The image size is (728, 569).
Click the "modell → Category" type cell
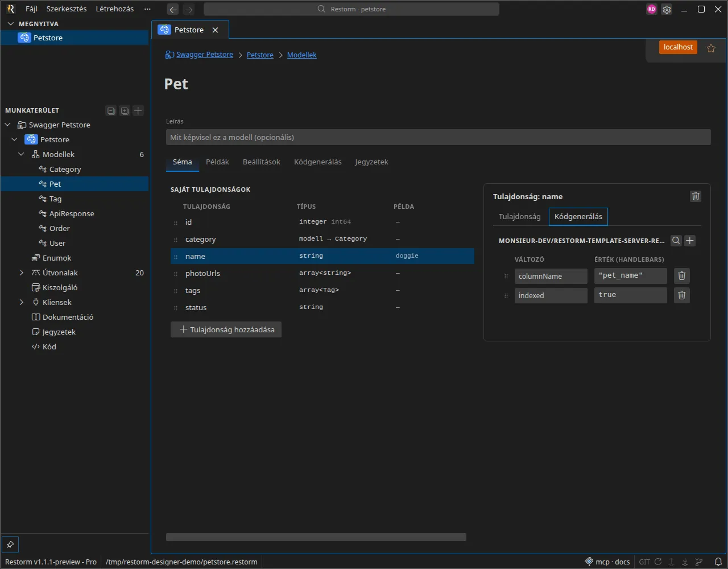click(333, 239)
